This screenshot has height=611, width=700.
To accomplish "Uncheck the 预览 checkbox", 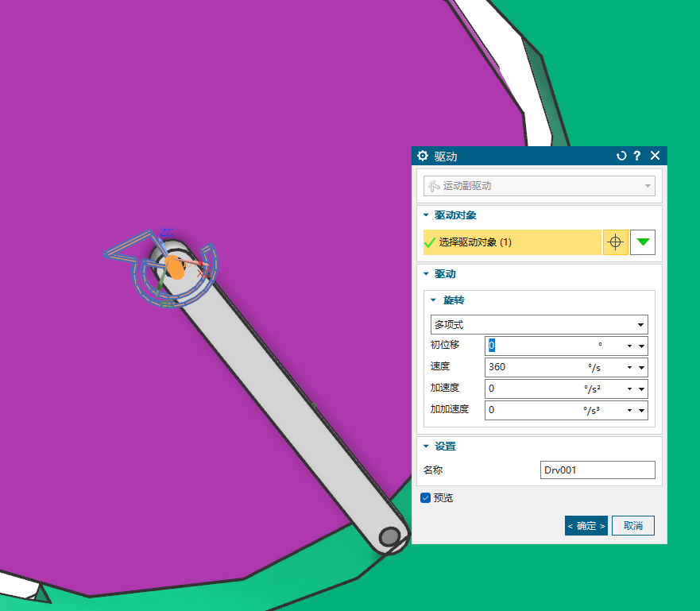I will pos(425,497).
